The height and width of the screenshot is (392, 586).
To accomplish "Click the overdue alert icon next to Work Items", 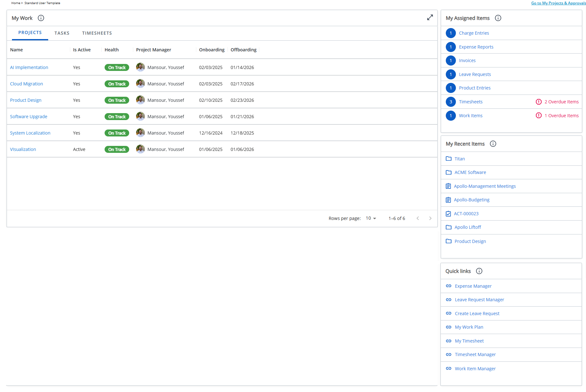I will click(539, 115).
